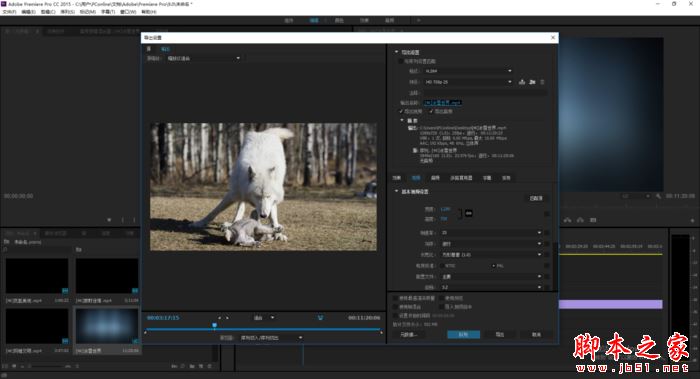Open the File menu in menu bar
700x379 pixels.
pyautogui.click(x=9, y=12)
